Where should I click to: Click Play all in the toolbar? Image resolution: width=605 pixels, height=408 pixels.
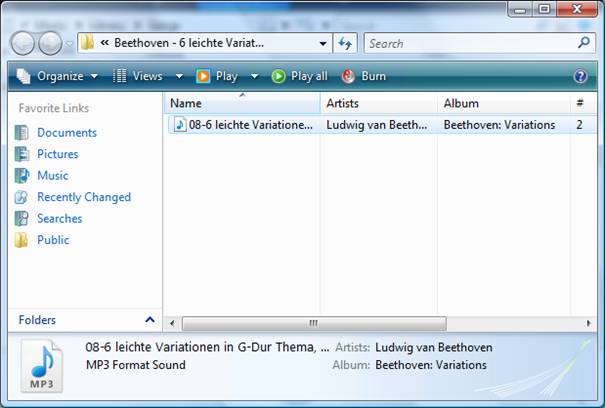pyautogui.click(x=299, y=76)
